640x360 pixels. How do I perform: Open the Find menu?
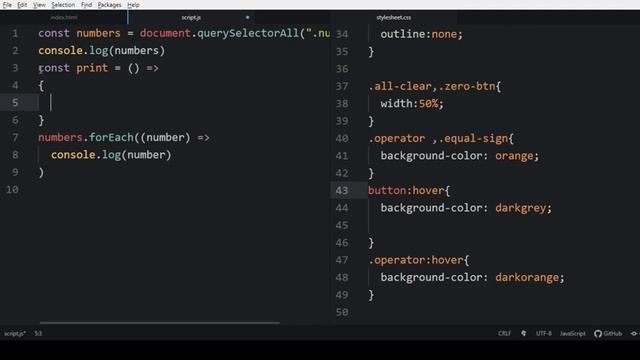[86, 5]
